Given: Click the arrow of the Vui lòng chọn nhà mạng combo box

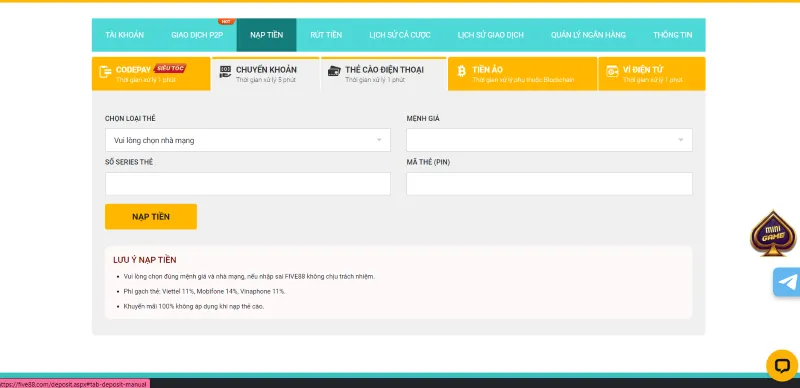Looking at the screenshot, I should pyautogui.click(x=379, y=140).
